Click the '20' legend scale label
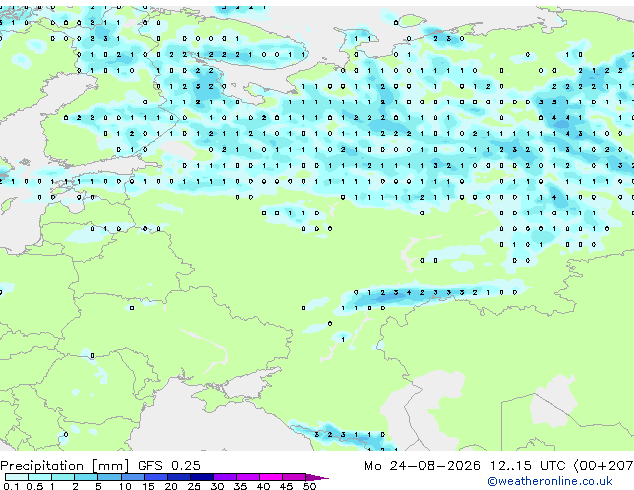634x490 pixels. coord(171,486)
